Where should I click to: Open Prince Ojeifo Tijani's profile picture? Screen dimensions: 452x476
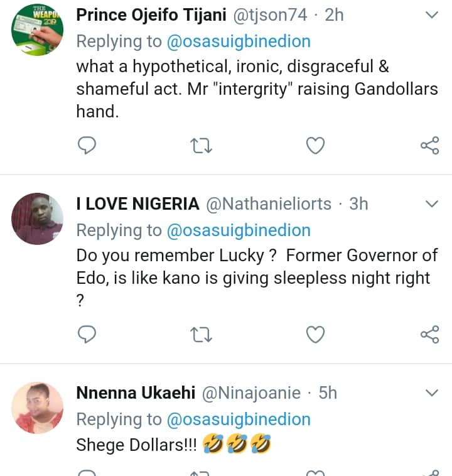pyautogui.click(x=38, y=30)
